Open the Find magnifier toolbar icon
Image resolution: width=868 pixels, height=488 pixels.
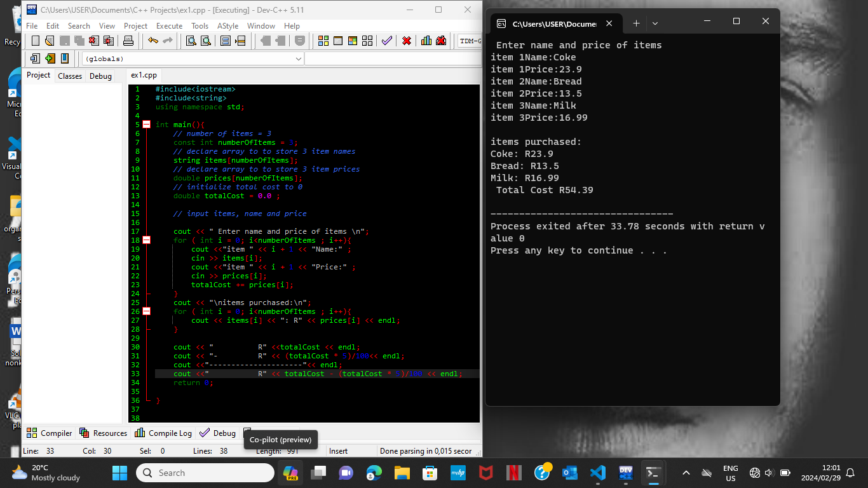(191, 41)
